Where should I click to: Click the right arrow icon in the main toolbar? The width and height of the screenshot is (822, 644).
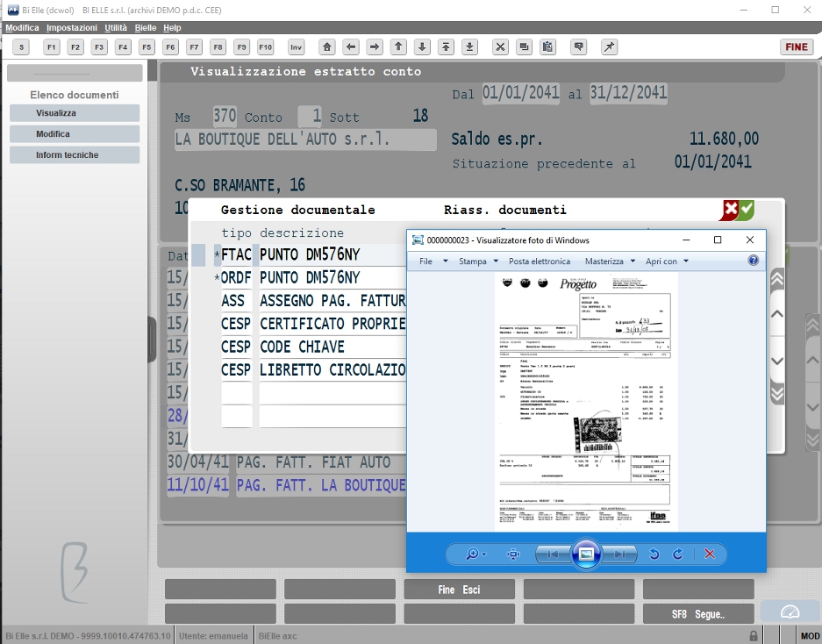(375, 47)
